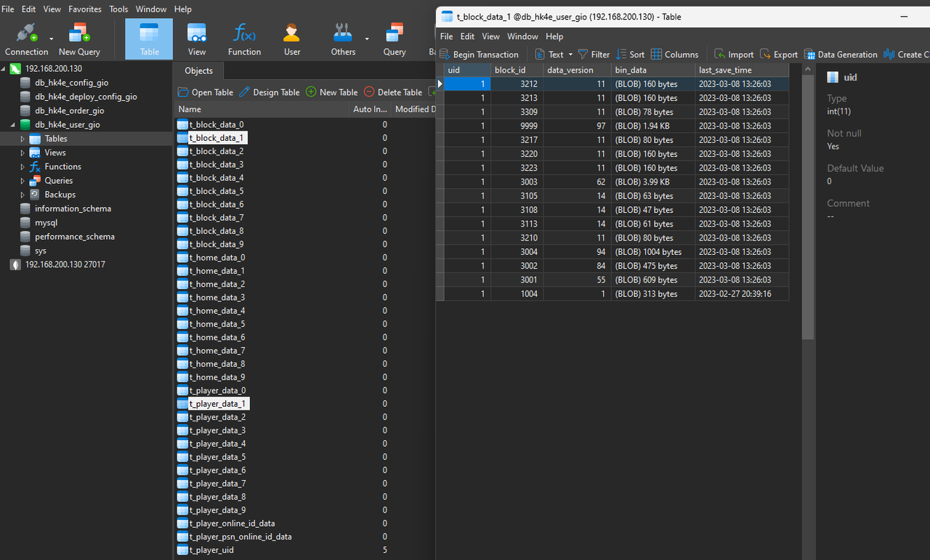The height and width of the screenshot is (560, 930).
Task: Expand the Connection dropdown arrow
Action: pos(52,38)
